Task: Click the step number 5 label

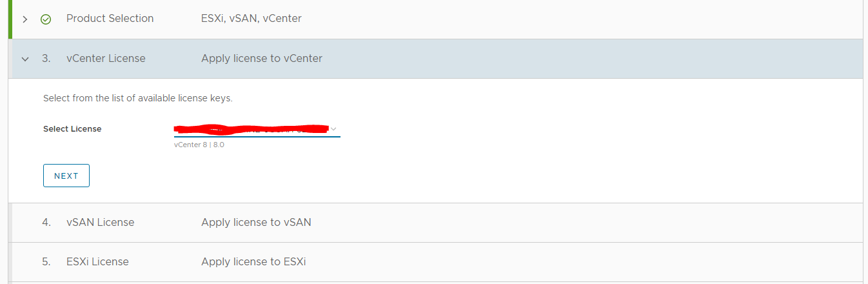Action: (46, 262)
